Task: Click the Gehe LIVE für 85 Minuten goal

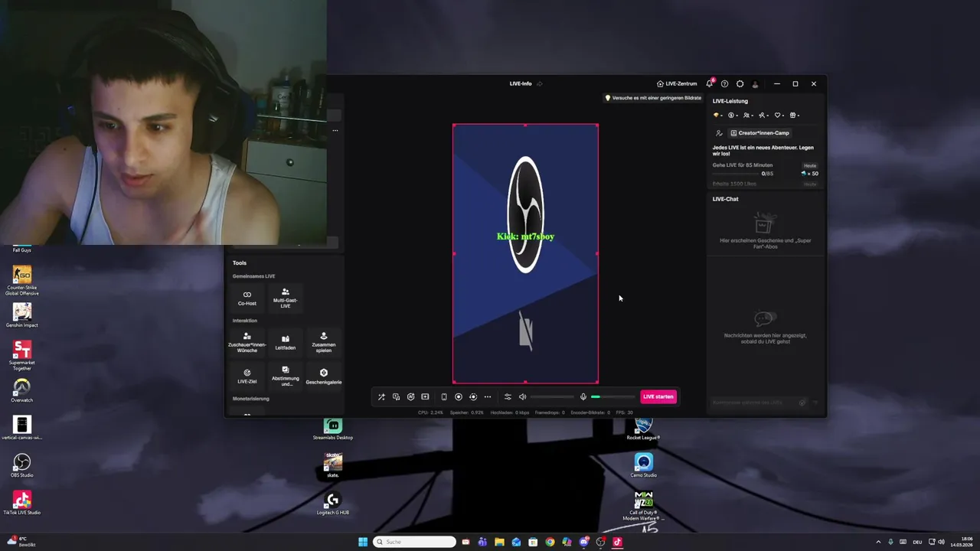Action: pos(743,165)
